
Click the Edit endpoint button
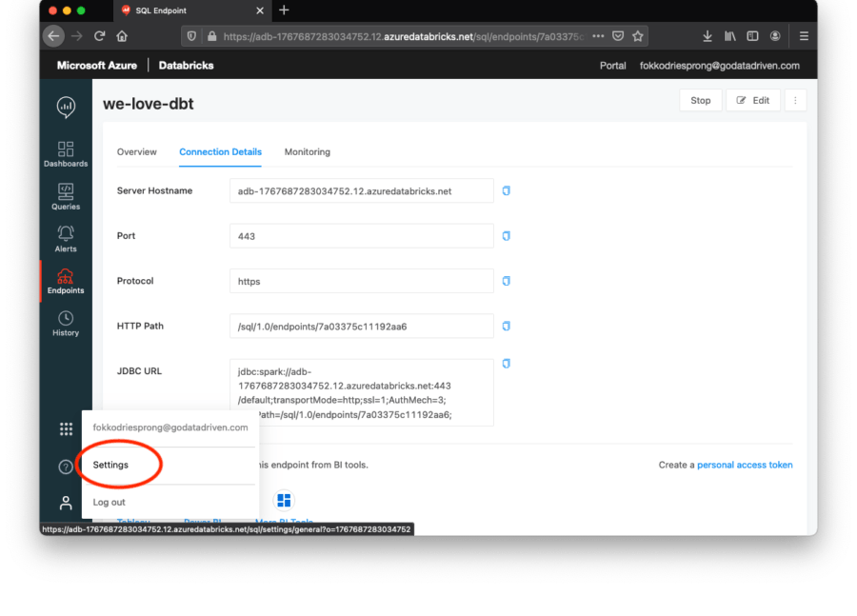(752, 101)
